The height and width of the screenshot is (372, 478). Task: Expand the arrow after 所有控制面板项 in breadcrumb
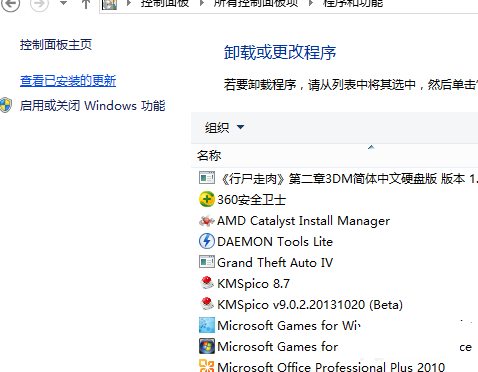[x=311, y=3]
